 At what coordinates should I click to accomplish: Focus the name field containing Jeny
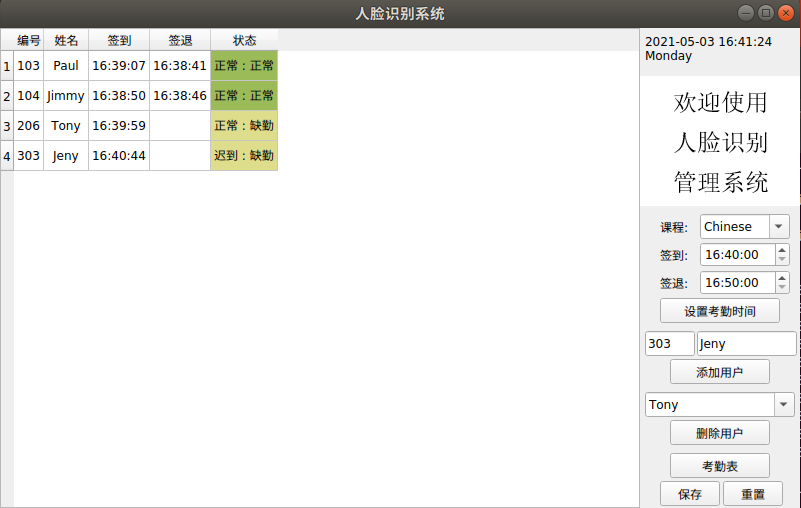(x=746, y=343)
